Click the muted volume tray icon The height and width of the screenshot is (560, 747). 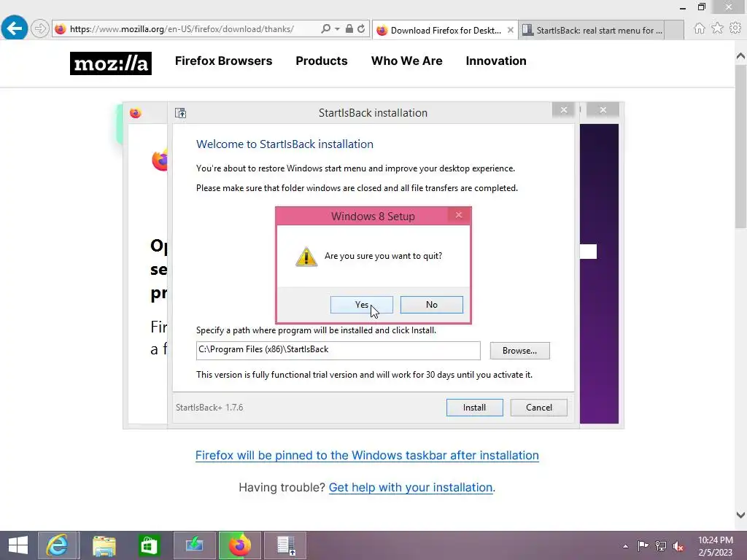click(x=678, y=546)
